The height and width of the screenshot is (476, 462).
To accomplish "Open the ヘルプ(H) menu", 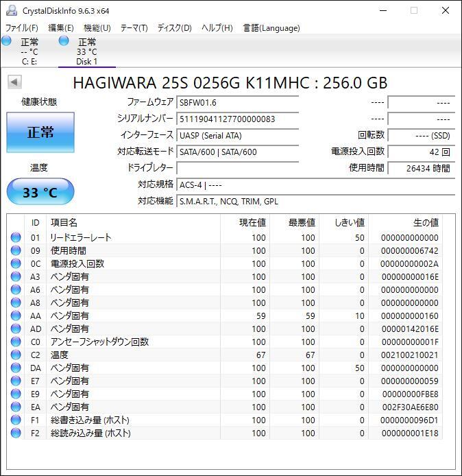I will [217, 28].
